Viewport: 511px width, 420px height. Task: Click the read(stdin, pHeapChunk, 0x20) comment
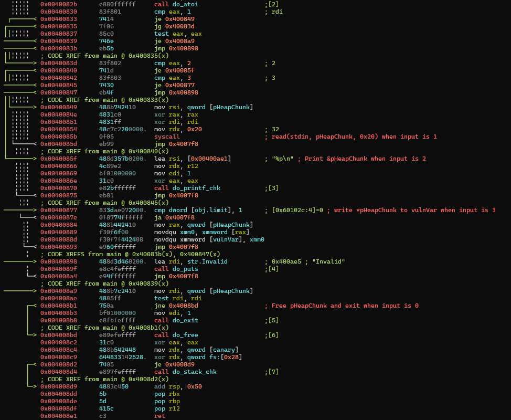(350, 136)
